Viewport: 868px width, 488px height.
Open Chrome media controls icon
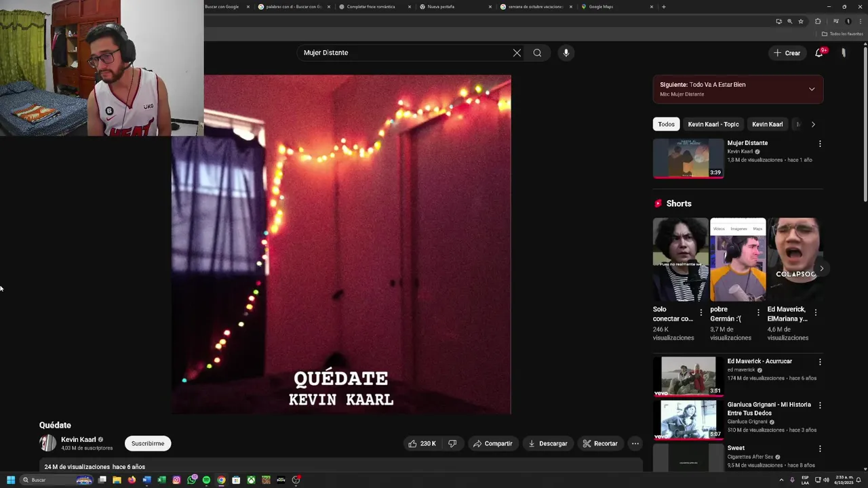click(835, 21)
